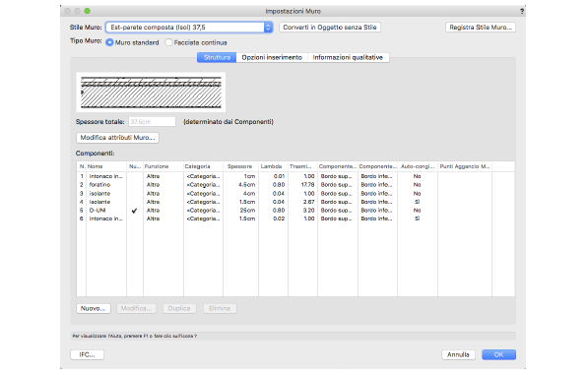This screenshot has width=588, height=375.
Task: Switch to the Struttura tab
Action: pyautogui.click(x=217, y=57)
